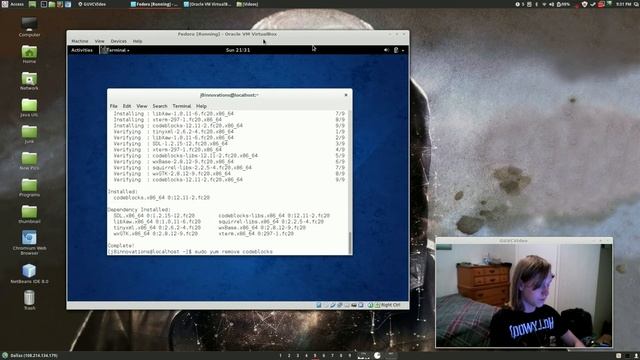This screenshot has height=360, width=640.
Task: Click the shield security tray icon
Action: tap(584, 4)
